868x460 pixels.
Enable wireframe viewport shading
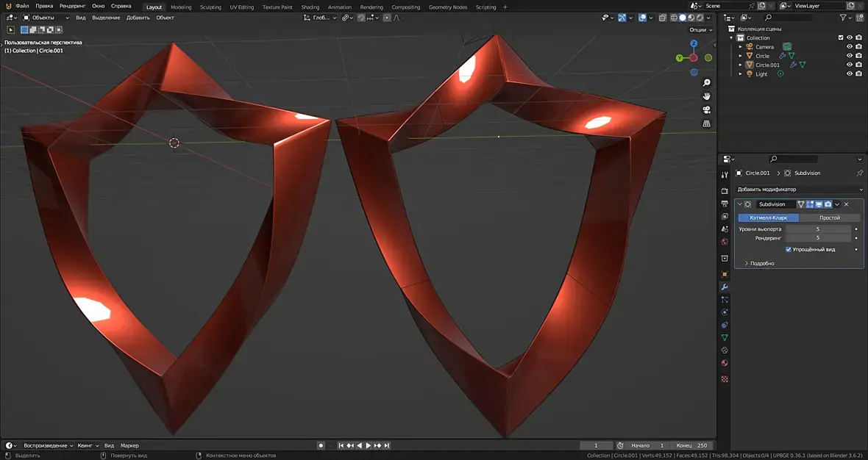(x=673, y=18)
